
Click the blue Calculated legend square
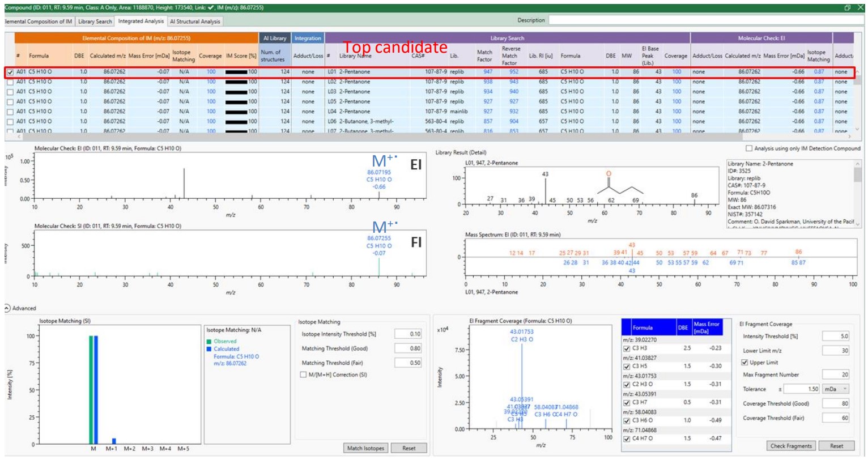click(x=210, y=349)
